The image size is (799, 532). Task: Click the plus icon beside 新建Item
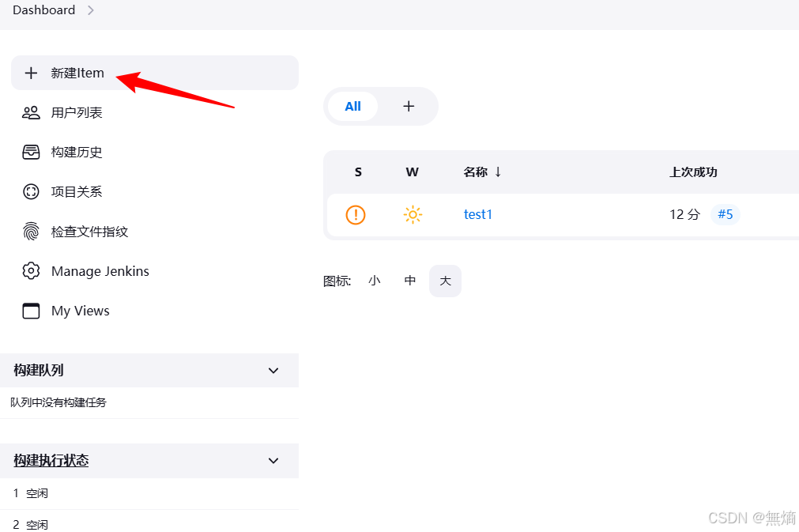31,74
